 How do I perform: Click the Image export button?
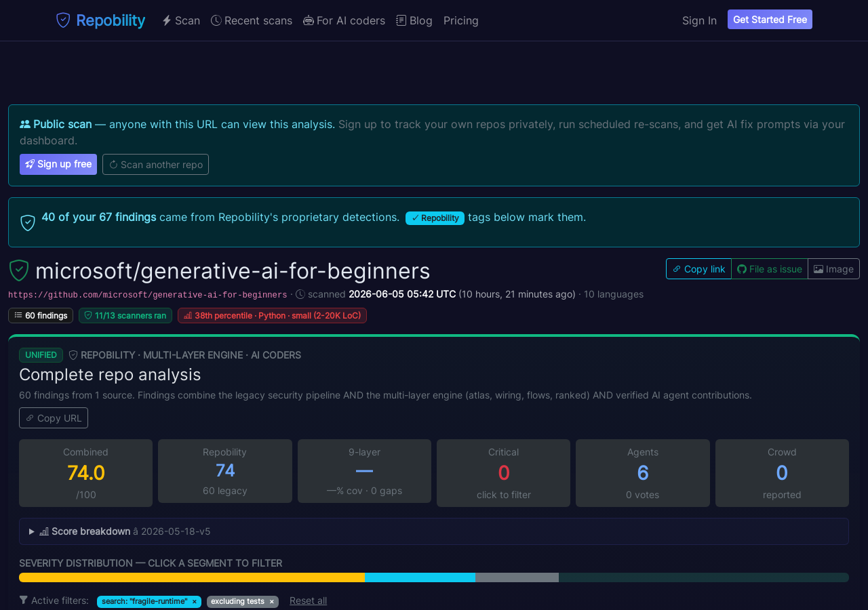click(833, 268)
